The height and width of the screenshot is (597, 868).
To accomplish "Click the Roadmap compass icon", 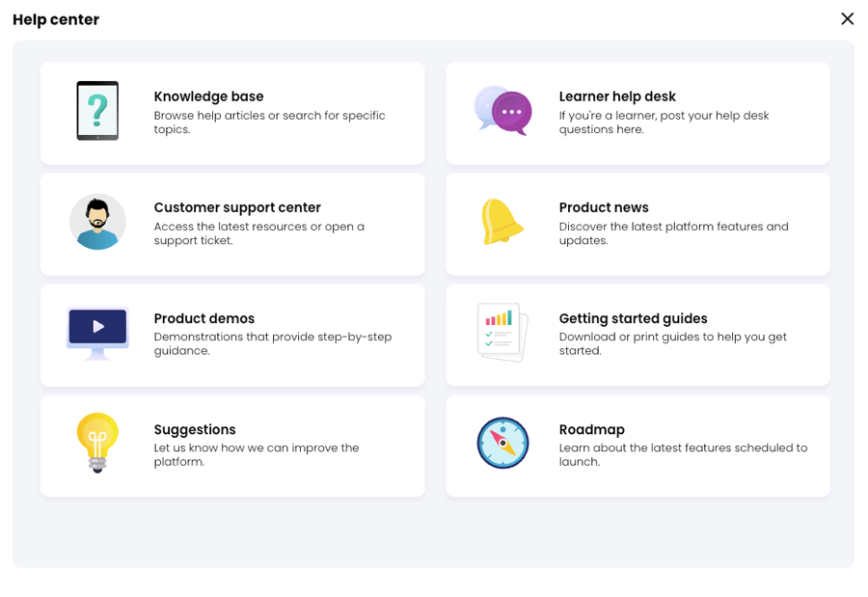I will [x=502, y=444].
